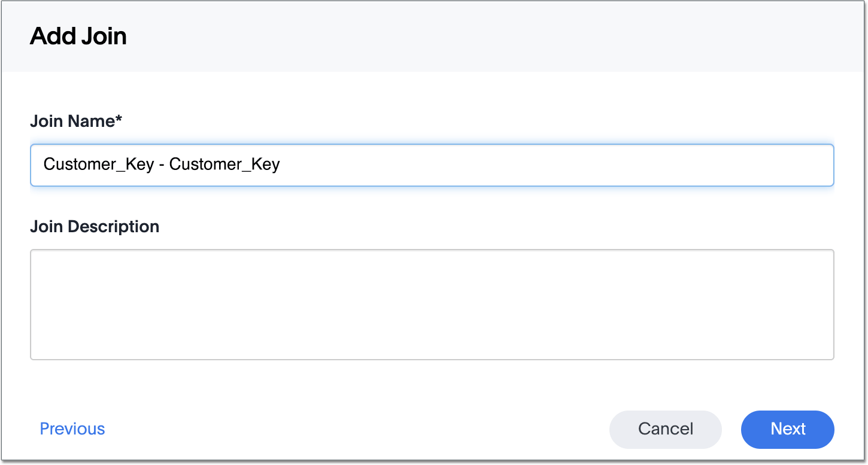
Task: Click Cancel to dismiss the Add Join dialog
Action: click(x=665, y=429)
